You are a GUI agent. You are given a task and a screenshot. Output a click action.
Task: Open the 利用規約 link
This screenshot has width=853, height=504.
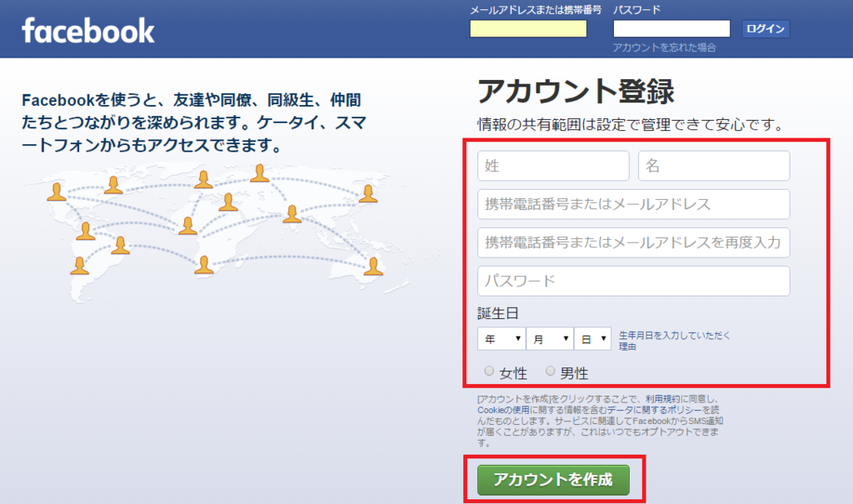tap(662, 399)
